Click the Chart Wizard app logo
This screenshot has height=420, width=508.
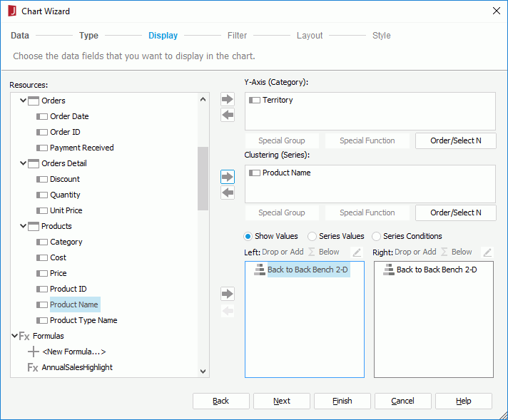(12, 11)
